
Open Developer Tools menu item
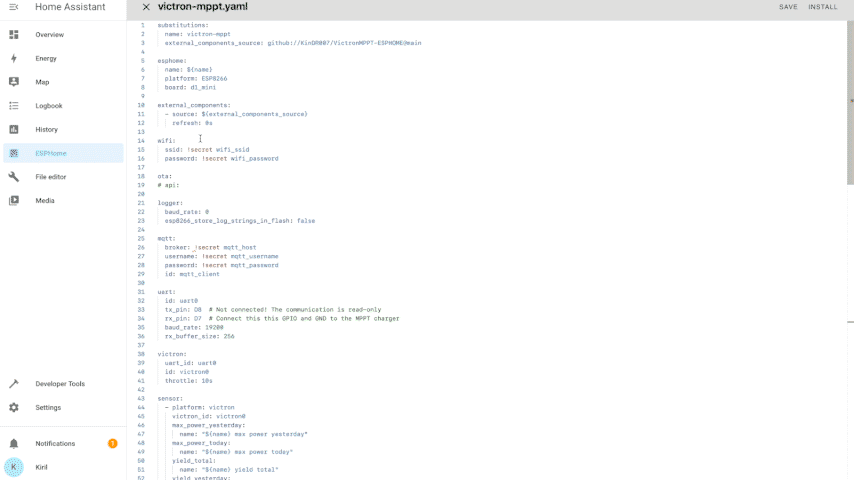click(x=60, y=384)
